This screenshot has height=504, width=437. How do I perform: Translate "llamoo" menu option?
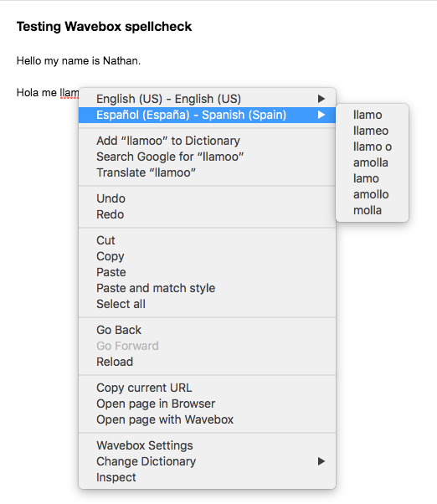[207, 172]
